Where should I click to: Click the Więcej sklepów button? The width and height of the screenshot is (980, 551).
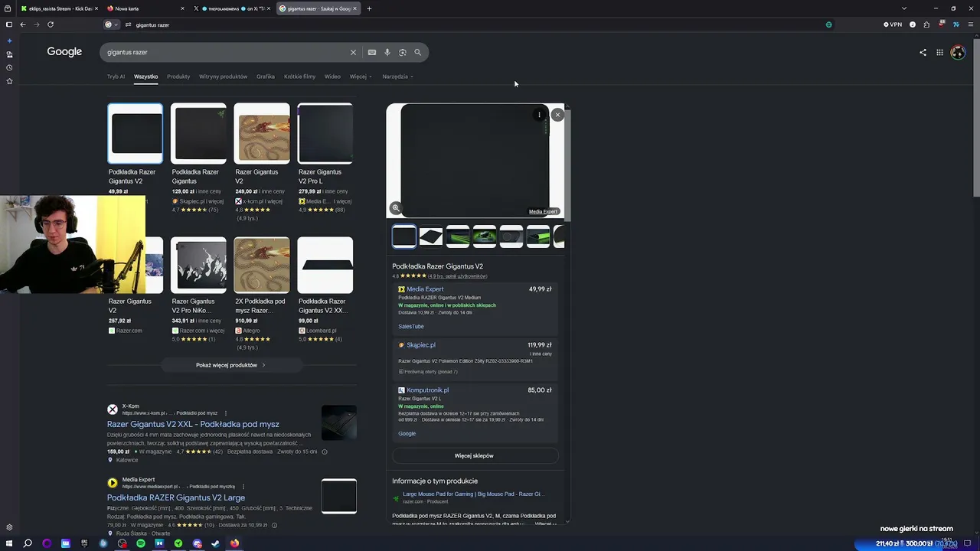pos(474,456)
